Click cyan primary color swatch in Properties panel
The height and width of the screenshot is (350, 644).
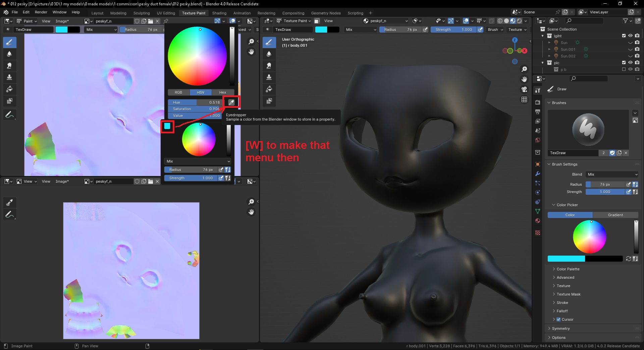point(566,259)
